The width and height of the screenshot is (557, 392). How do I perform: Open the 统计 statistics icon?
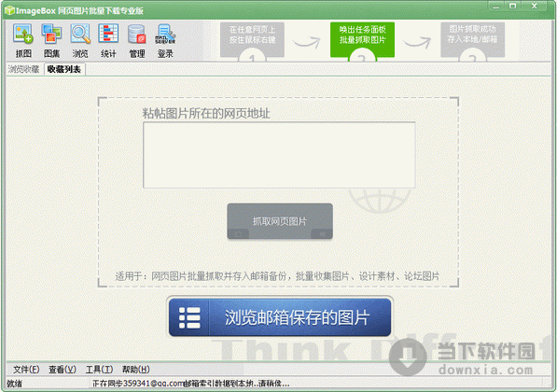point(108,40)
